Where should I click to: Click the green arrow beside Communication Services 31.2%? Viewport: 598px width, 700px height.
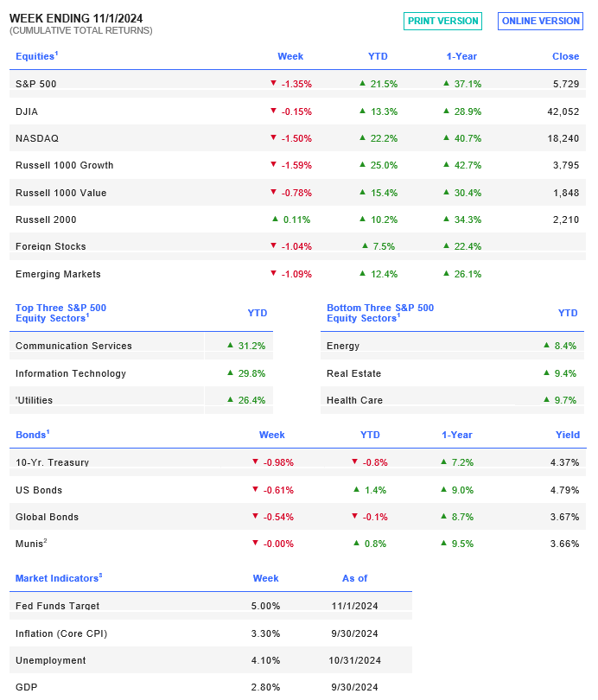(230, 345)
